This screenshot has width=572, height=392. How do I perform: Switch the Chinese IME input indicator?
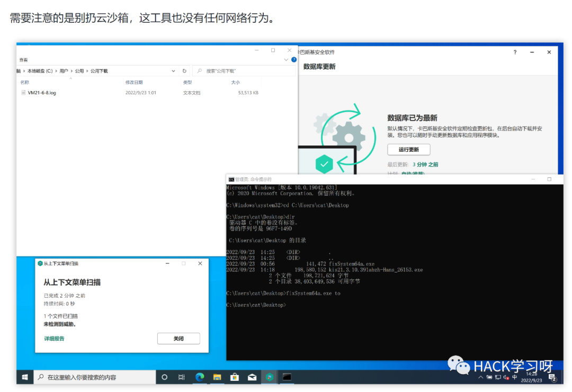coord(515,377)
